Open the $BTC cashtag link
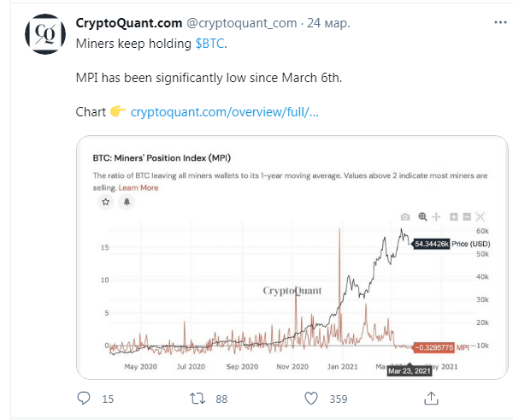This screenshot has width=513, height=420. point(209,44)
